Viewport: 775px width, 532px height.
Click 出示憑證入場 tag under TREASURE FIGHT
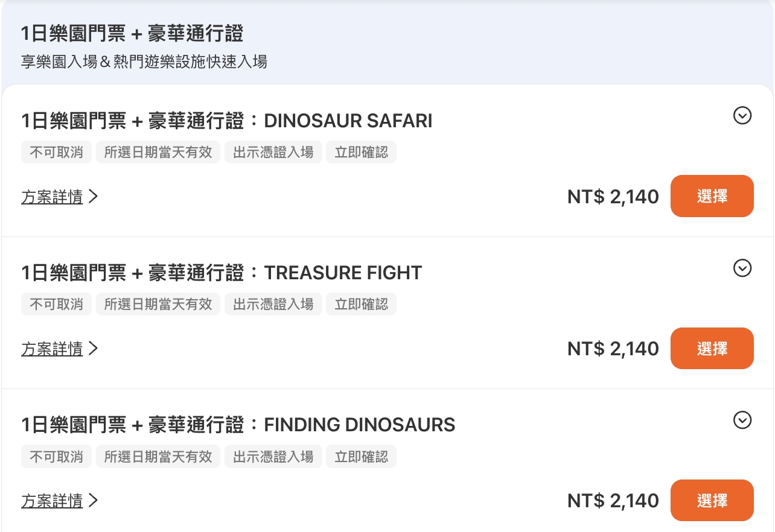coord(273,304)
